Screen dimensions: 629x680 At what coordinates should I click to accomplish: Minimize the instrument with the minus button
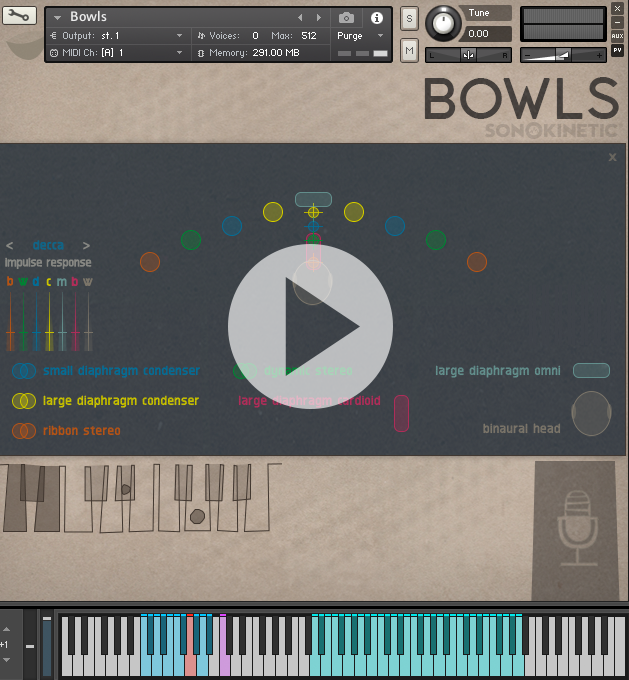pyautogui.click(x=617, y=22)
